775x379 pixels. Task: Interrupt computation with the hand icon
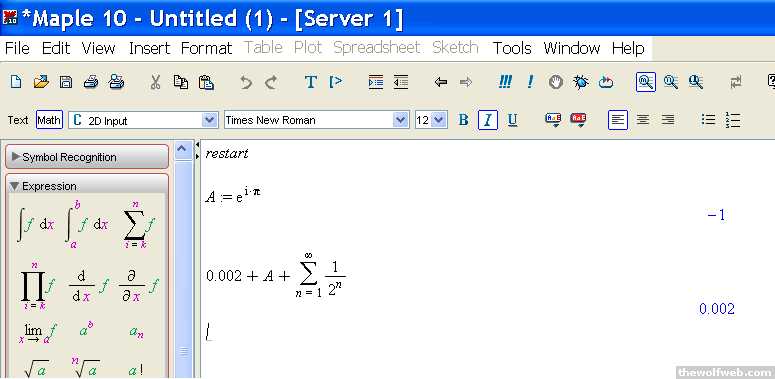tap(556, 82)
